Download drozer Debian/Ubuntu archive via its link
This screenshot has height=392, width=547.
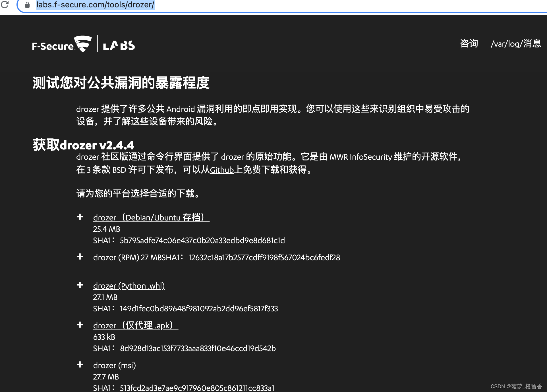pyautogui.click(x=151, y=218)
